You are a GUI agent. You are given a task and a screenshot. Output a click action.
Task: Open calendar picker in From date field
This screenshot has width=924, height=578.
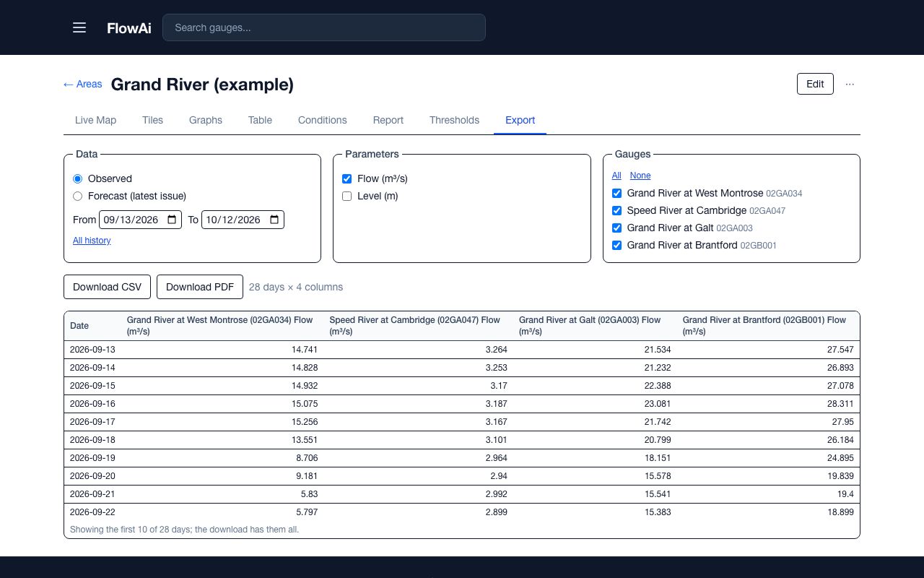[172, 220]
